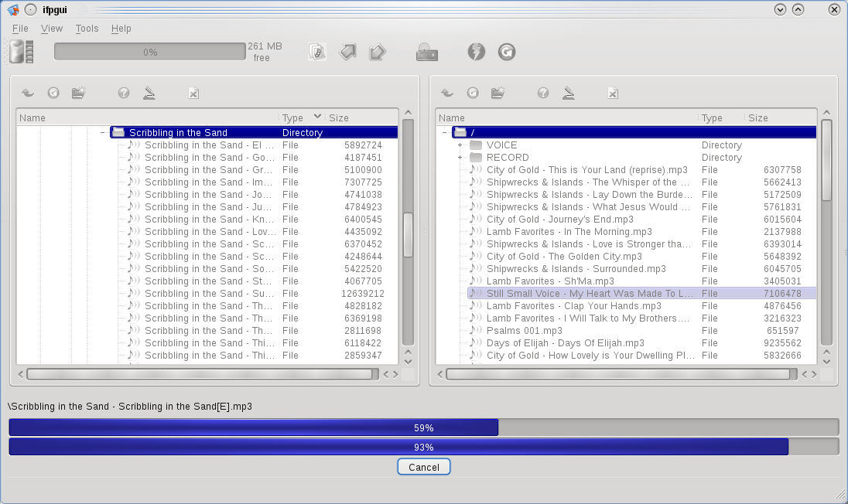848x504 pixels.
Task: Click the rename pencil icon in left panel
Action: [149, 93]
